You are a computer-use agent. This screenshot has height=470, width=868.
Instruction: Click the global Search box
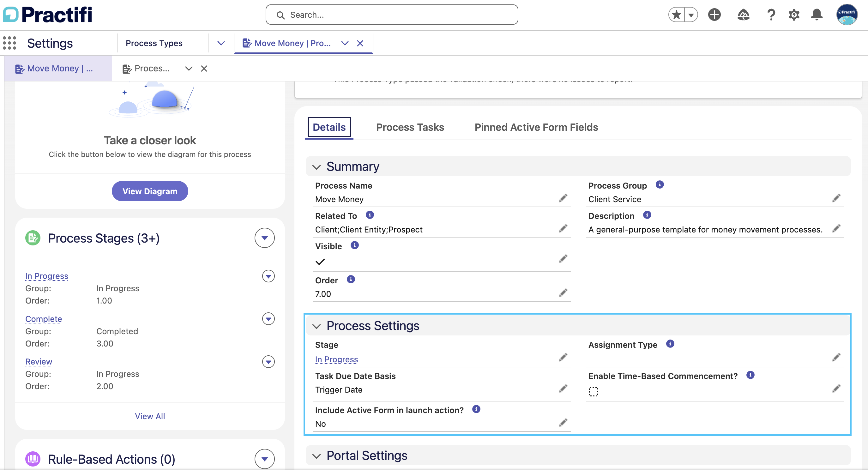click(x=392, y=15)
